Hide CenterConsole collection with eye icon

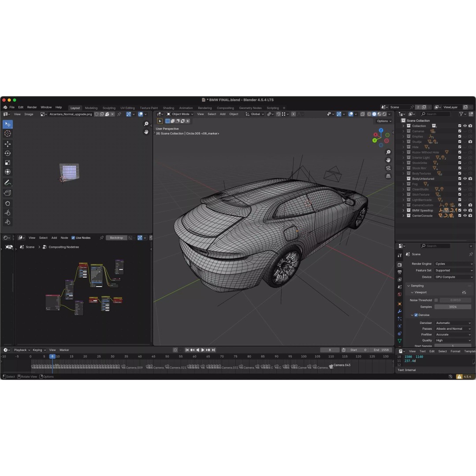[465, 216]
